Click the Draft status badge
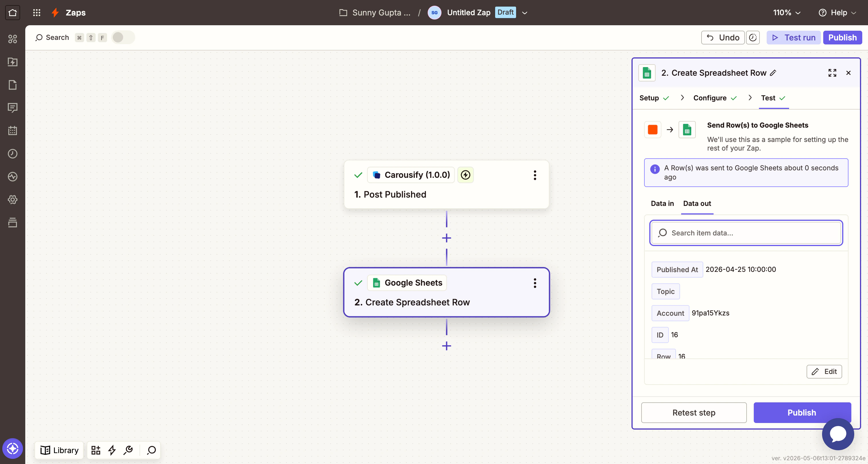 tap(505, 12)
